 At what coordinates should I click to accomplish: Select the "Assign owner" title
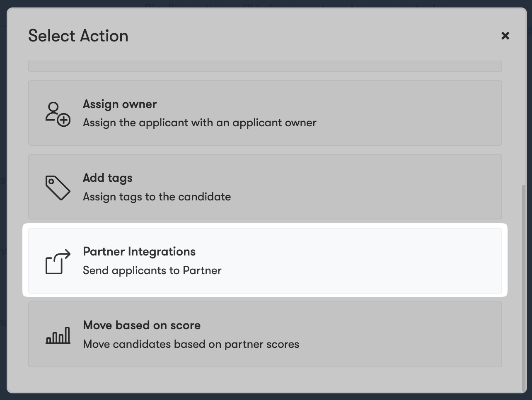click(120, 104)
